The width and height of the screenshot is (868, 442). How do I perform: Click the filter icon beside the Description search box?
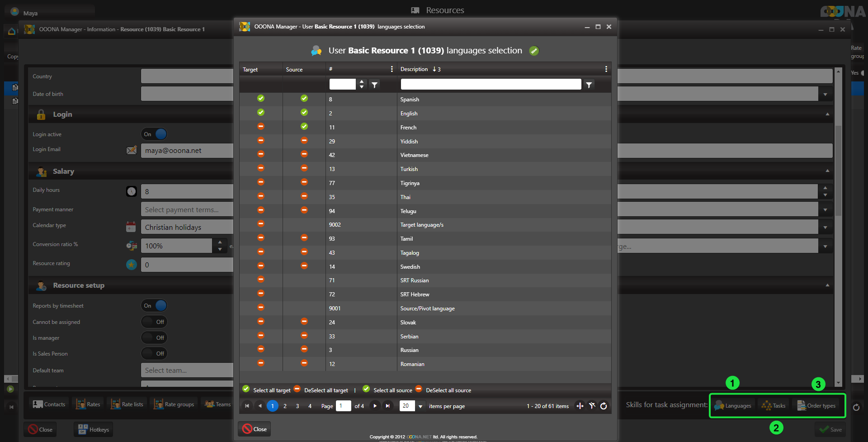(589, 85)
